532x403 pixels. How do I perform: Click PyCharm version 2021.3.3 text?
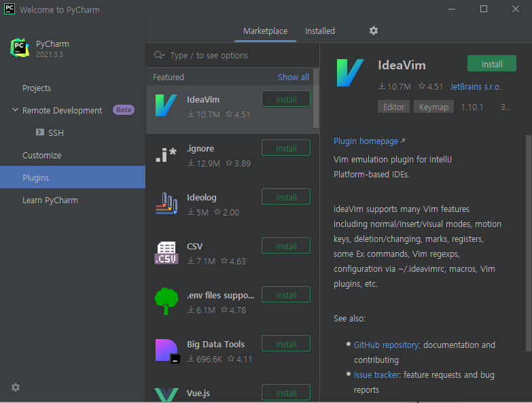[50, 54]
